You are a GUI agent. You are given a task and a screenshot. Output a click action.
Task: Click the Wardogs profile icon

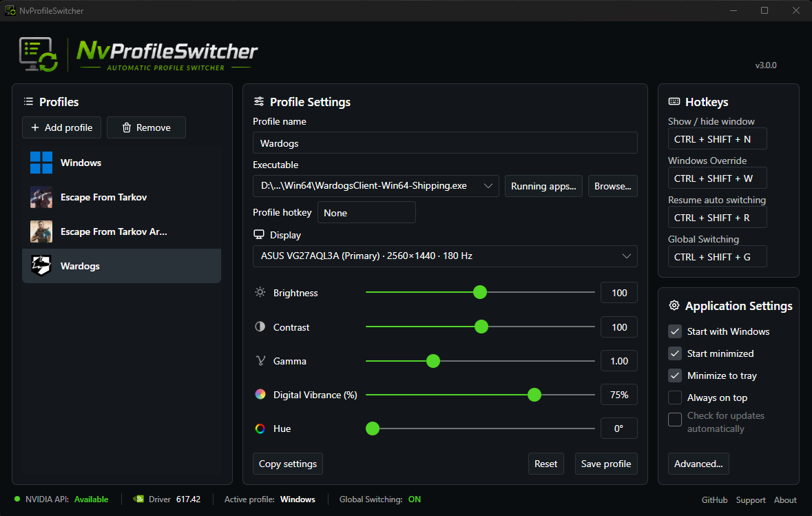[41, 266]
